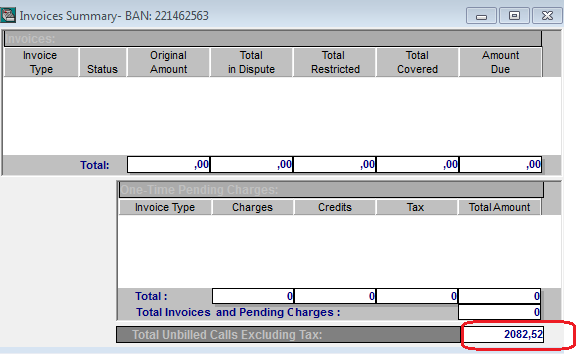This screenshot has width=580, height=362.
Task: Select the Total Invoices and Pending Charges field
Action: [499, 312]
